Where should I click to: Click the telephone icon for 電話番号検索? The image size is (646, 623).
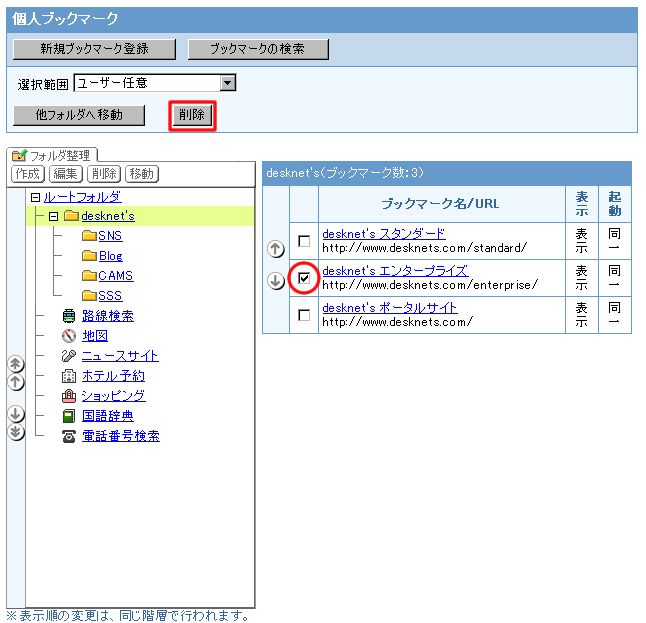pyautogui.click(x=69, y=436)
